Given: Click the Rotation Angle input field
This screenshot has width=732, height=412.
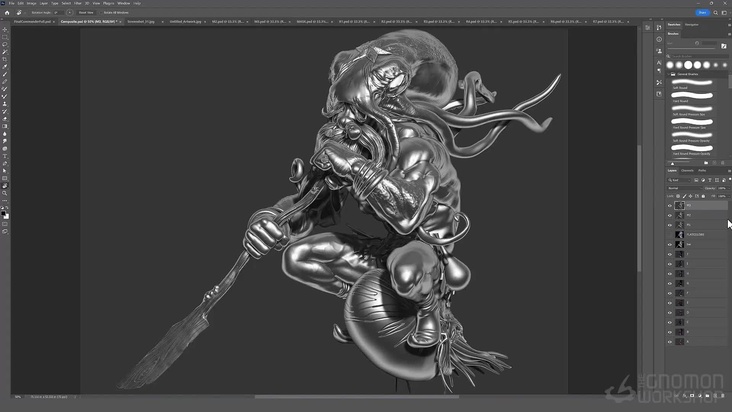Looking at the screenshot, I should (x=57, y=13).
